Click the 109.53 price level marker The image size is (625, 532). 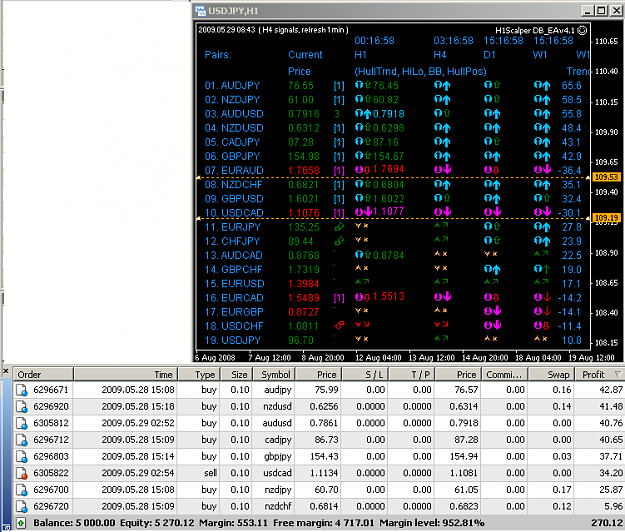607,177
